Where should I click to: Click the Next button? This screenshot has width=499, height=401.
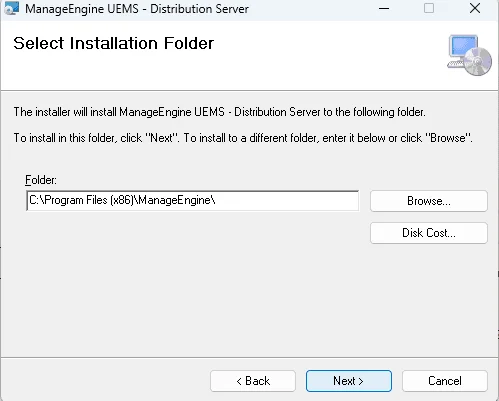tap(349, 381)
